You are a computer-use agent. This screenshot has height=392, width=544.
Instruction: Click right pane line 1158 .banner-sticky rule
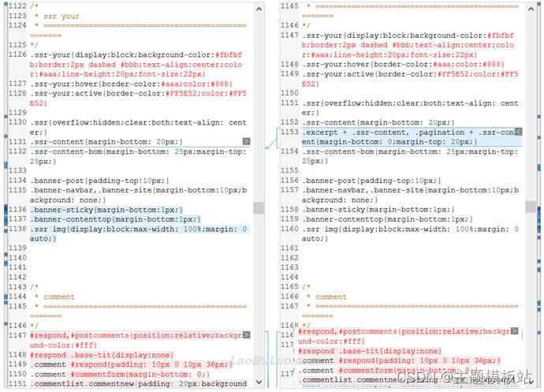pyautogui.click(x=378, y=209)
